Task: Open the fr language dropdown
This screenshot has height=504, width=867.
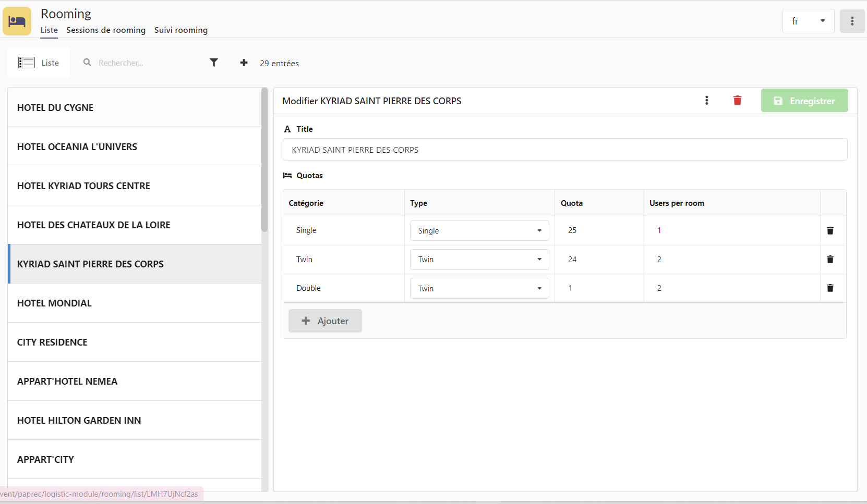Action: pos(808,21)
